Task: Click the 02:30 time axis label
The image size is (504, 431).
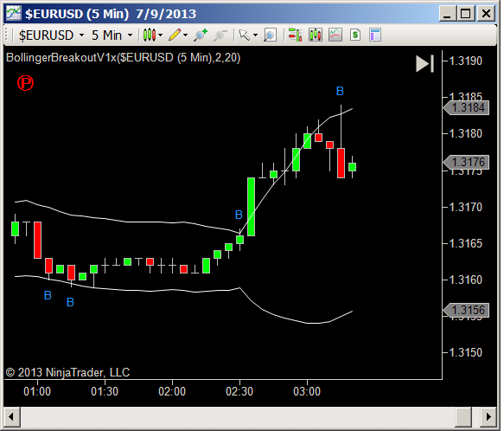Action: click(239, 391)
